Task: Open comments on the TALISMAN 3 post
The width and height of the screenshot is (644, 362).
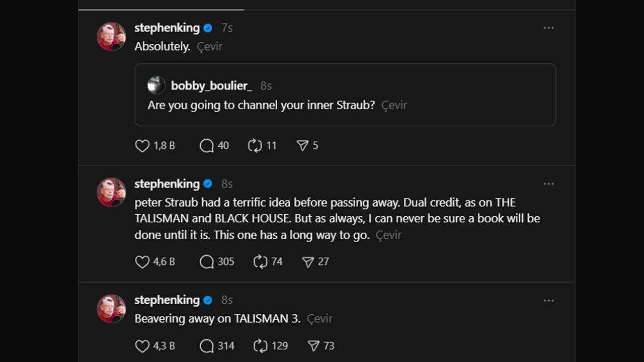Action: (206, 346)
